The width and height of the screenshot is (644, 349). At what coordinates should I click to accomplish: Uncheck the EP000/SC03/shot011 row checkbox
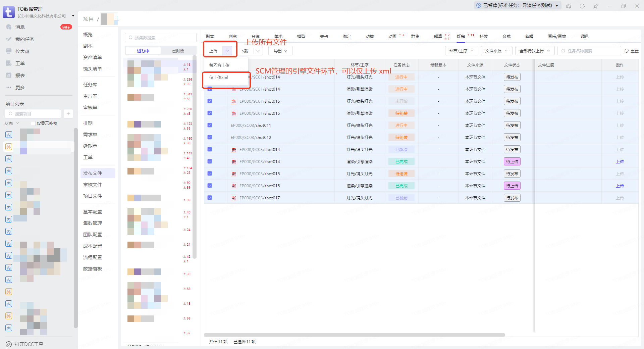210,125
